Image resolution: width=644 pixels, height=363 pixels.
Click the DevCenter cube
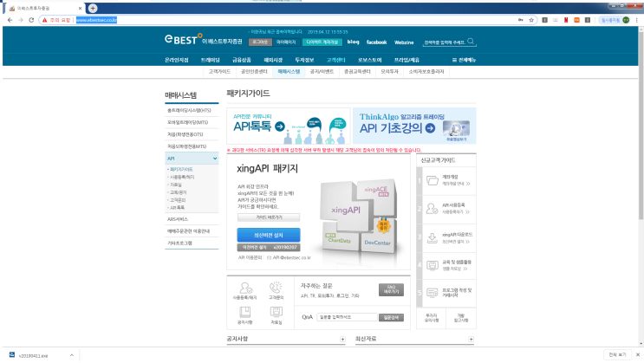pos(377,243)
